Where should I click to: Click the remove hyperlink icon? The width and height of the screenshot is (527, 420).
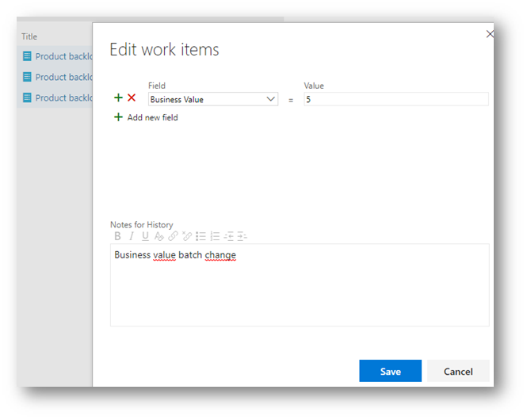tap(187, 236)
